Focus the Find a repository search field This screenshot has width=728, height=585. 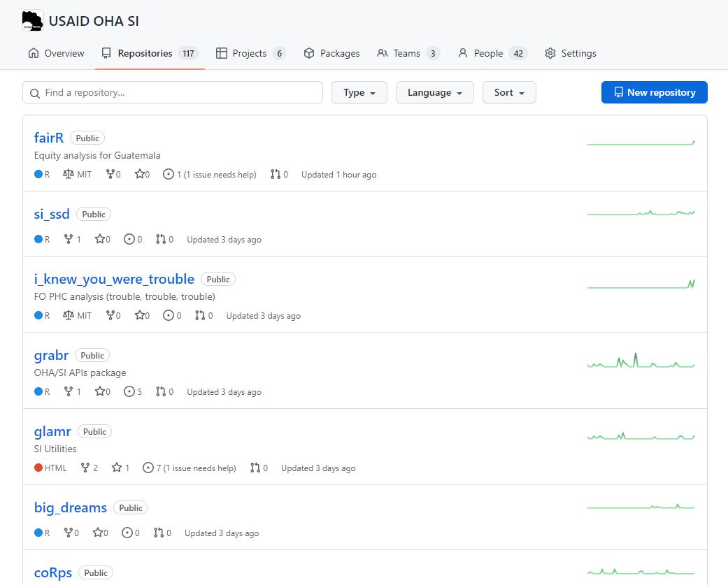click(x=173, y=92)
